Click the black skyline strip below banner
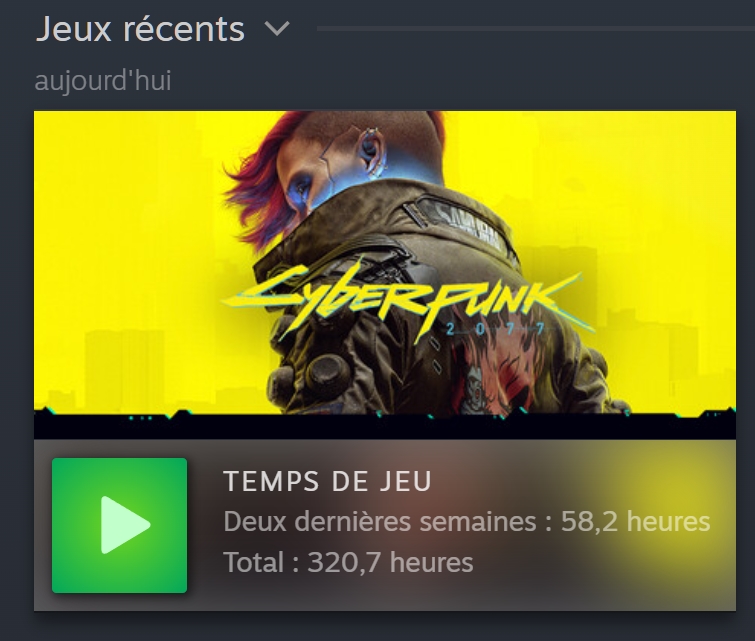The height and width of the screenshot is (641, 755). point(385,426)
